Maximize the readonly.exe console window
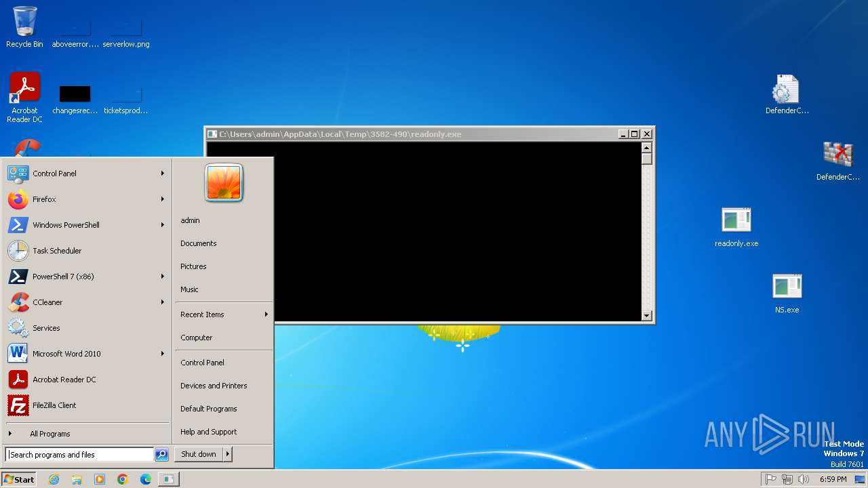The height and width of the screenshot is (488, 868). (634, 134)
